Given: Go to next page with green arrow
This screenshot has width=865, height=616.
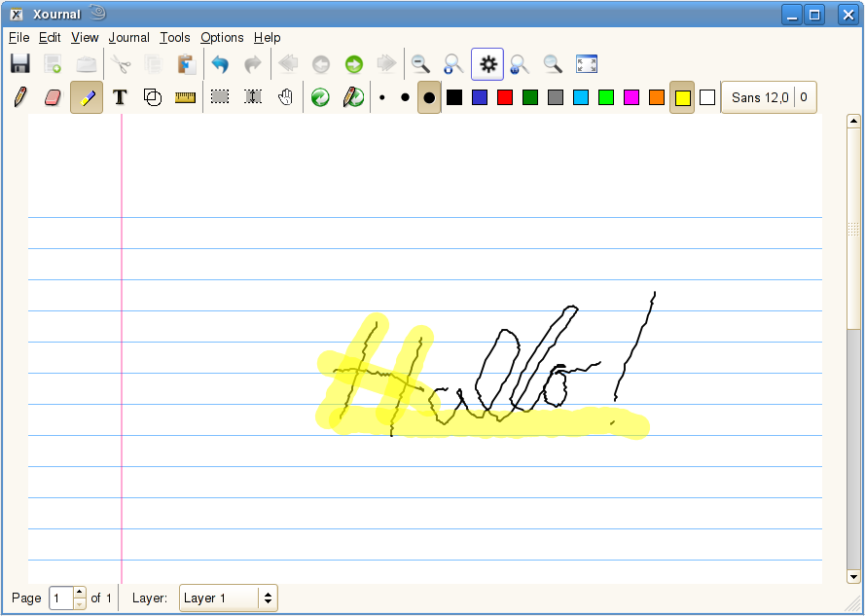Looking at the screenshot, I should (x=353, y=64).
